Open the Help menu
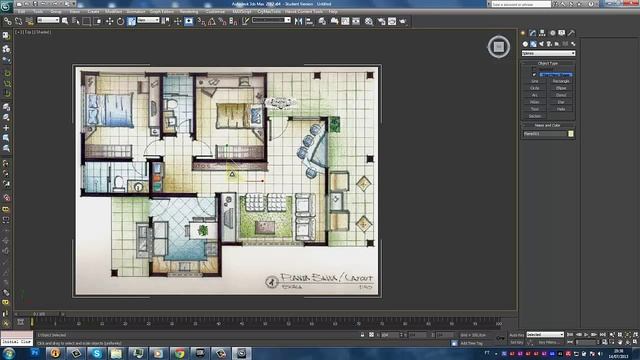The width and height of the screenshot is (640, 360). pos(333,11)
